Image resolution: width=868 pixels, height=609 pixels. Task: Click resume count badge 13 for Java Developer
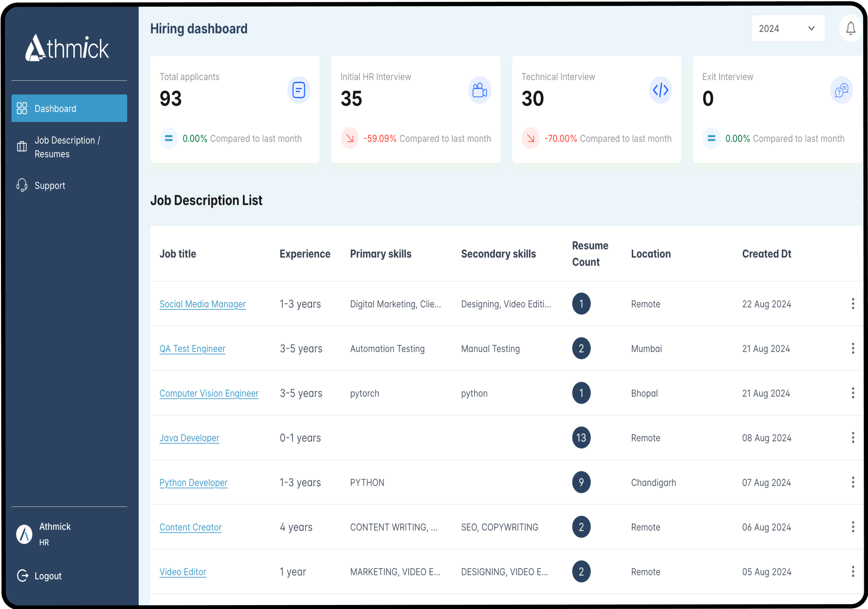click(581, 437)
